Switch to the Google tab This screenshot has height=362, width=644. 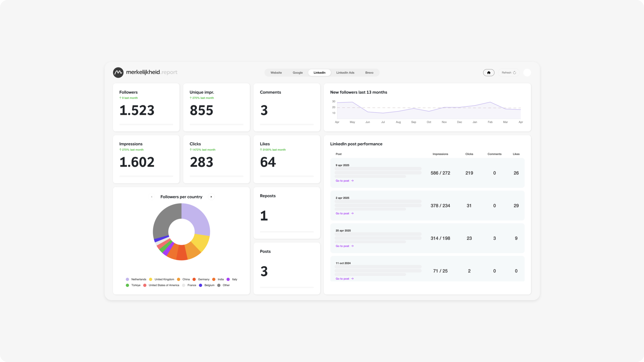pyautogui.click(x=298, y=73)
